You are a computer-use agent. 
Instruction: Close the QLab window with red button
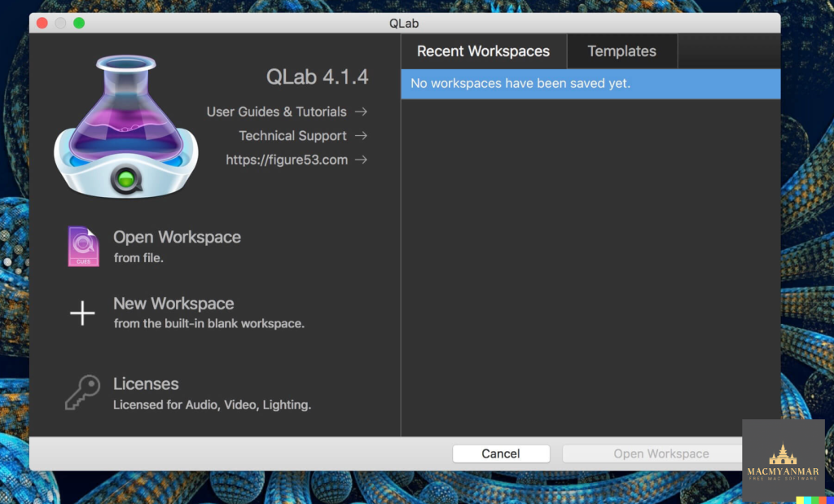42,23
